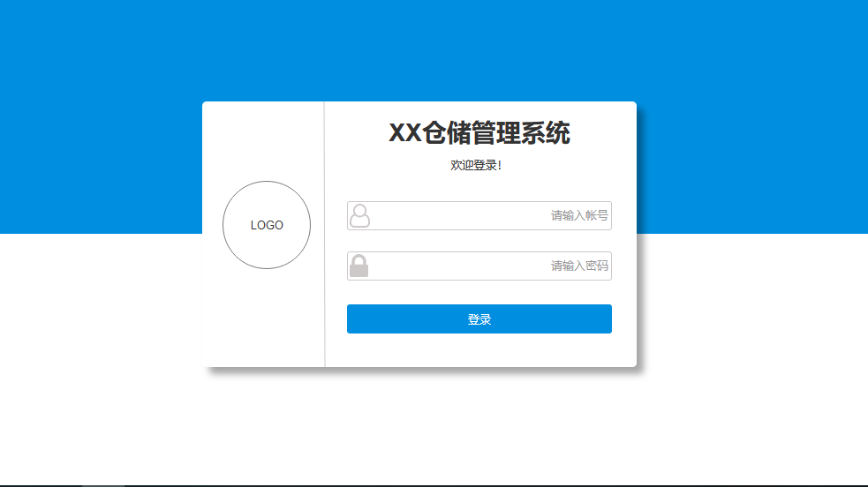Image resolution: width=868 pixels, height=487 pixels.
Task: Click the blue banner area above login card
Action: click(434, 49)
